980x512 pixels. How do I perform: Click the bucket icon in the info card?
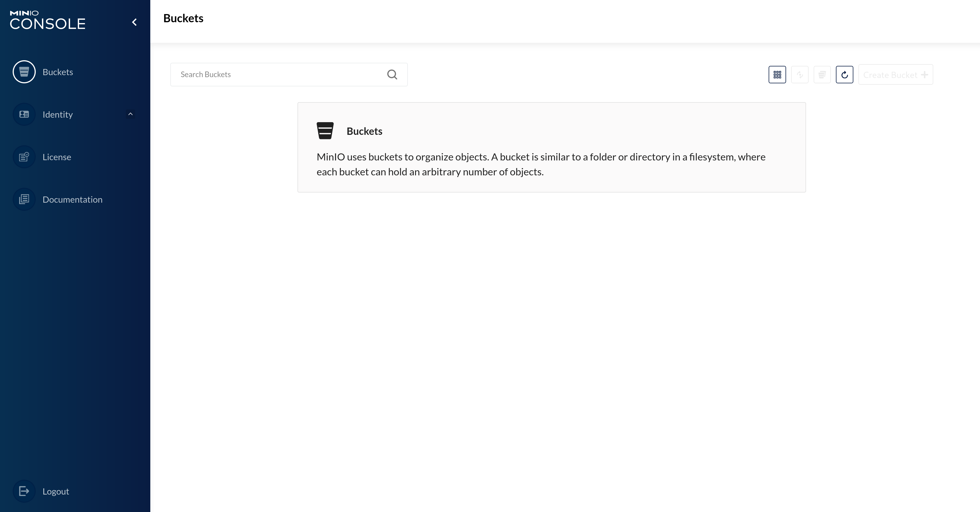326,131
